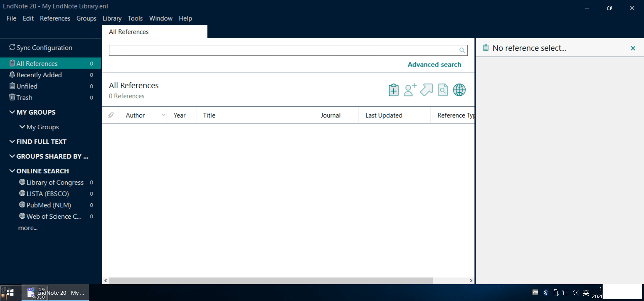Click the New Reference clipboard-plus icon

click(x=393, y=90)
